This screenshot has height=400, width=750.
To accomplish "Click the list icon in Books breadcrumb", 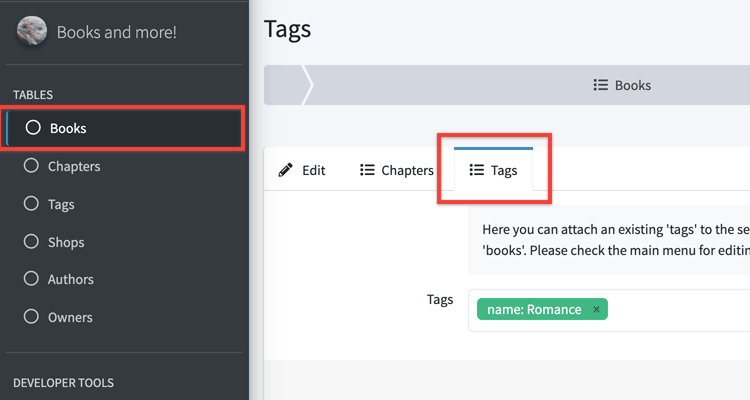I will (601, 85).
